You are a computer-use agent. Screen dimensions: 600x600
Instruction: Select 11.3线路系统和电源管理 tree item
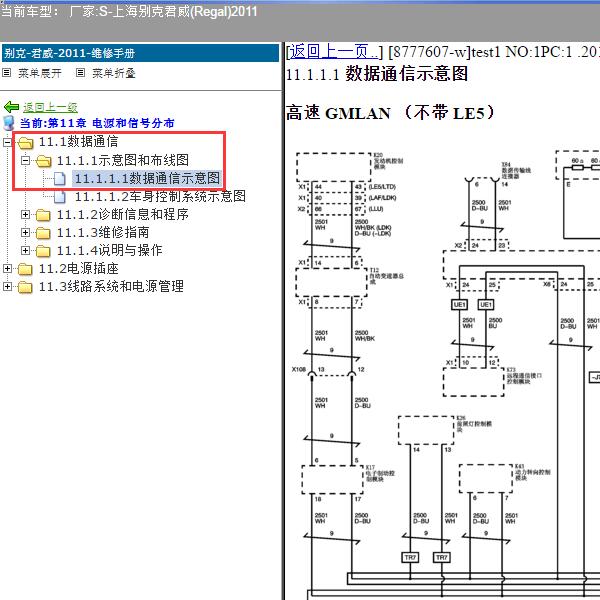111,286
